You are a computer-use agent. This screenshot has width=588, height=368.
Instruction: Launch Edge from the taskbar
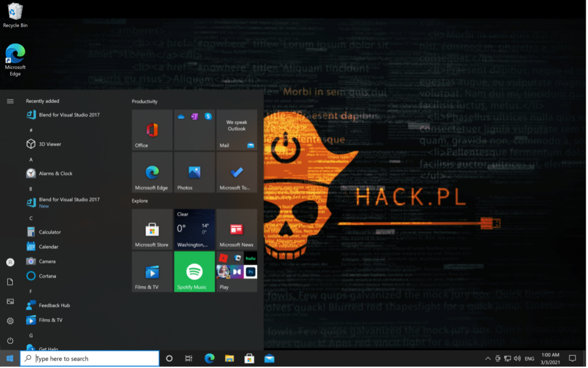[x=209, y=359]
